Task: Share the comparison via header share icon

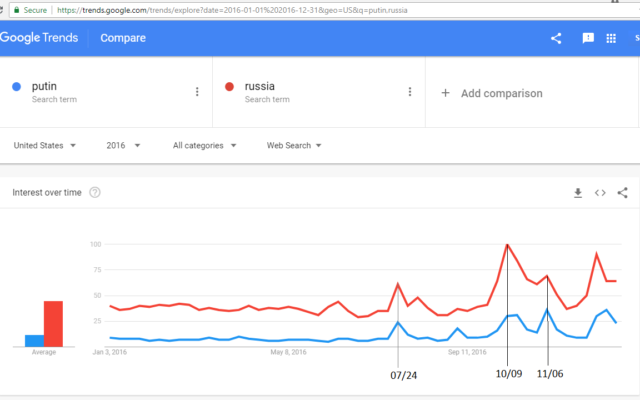Action: 556,38
